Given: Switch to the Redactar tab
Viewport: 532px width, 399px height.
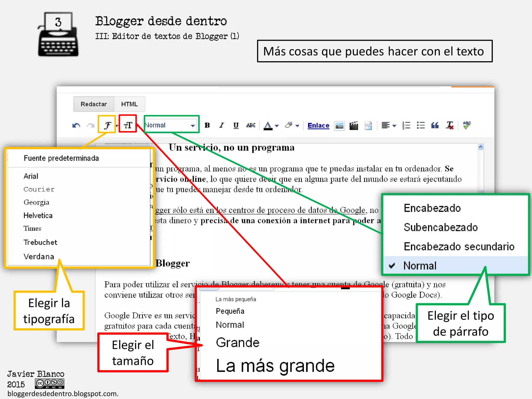Looking at the screenshot, I should coord(94,104).
